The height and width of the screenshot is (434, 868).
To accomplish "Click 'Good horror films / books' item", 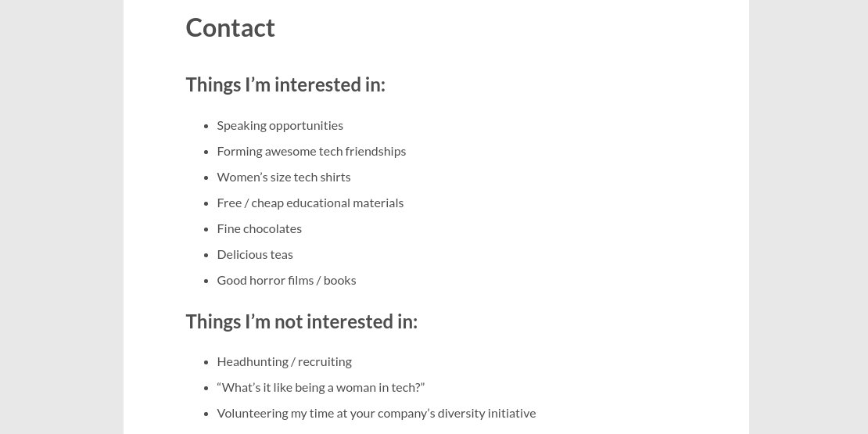I will pos(286,280).
